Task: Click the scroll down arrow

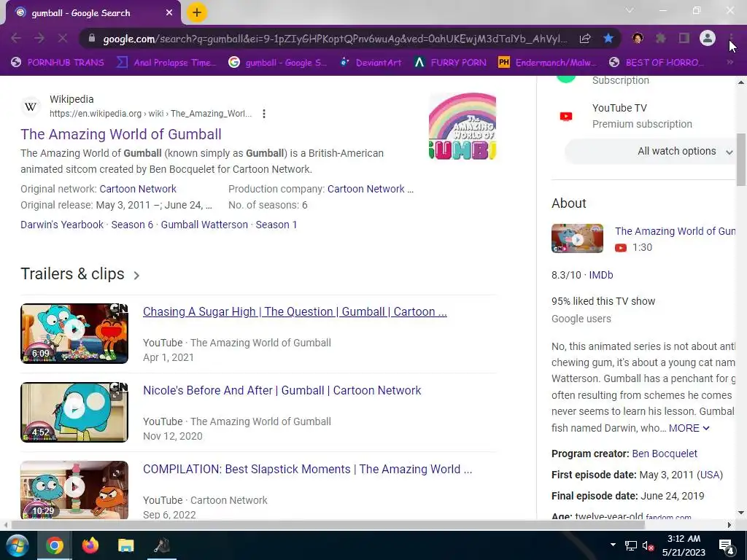Action: click(741, 513)
